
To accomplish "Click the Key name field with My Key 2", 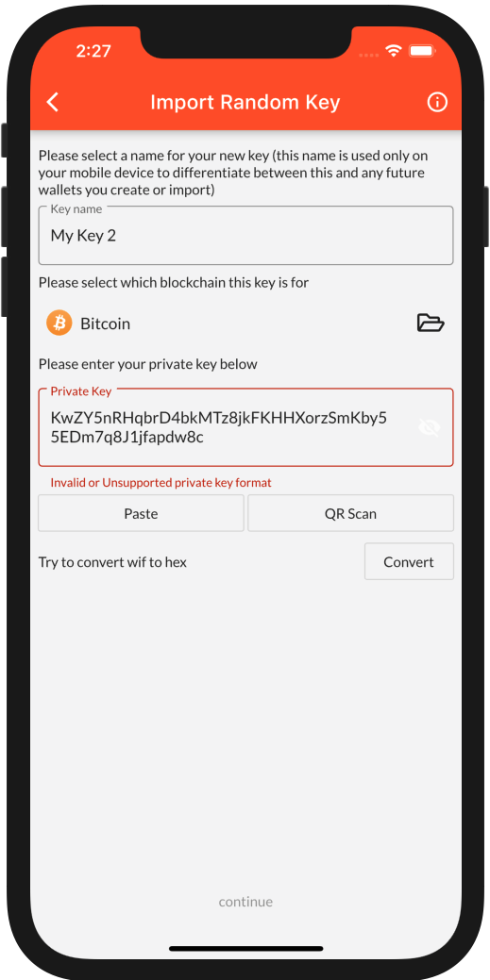I will 245,236.
